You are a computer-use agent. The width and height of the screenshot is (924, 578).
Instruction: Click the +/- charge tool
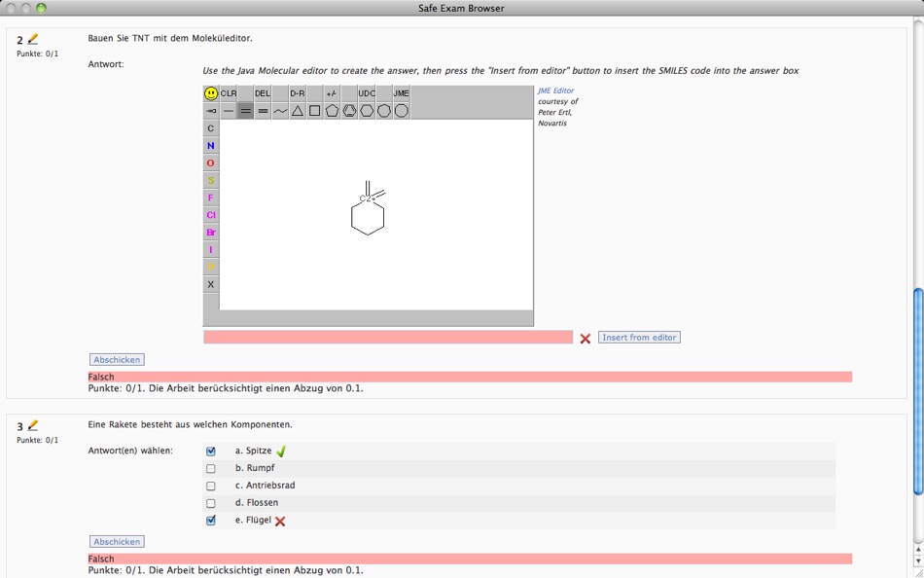pos(332,93)
